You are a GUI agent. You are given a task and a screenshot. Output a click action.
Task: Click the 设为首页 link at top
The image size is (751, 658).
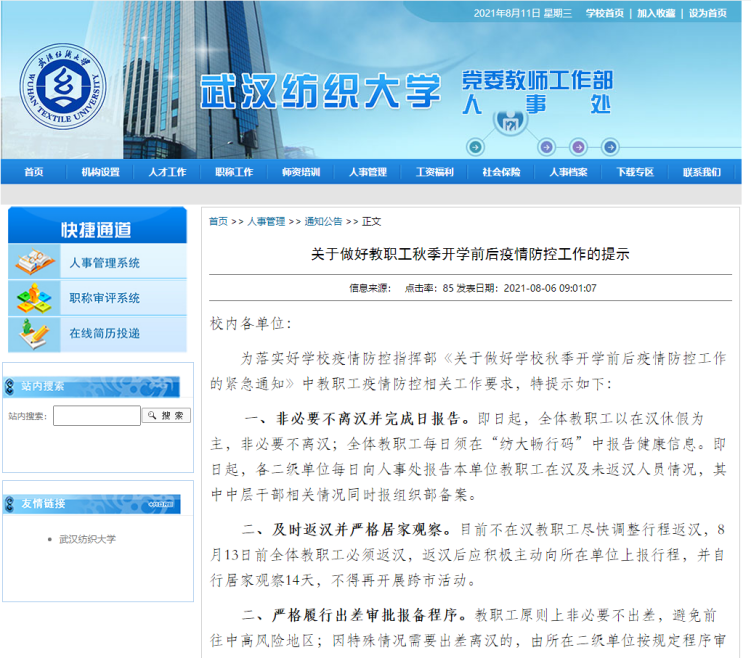pyautogui.click(x=707, y=13)
